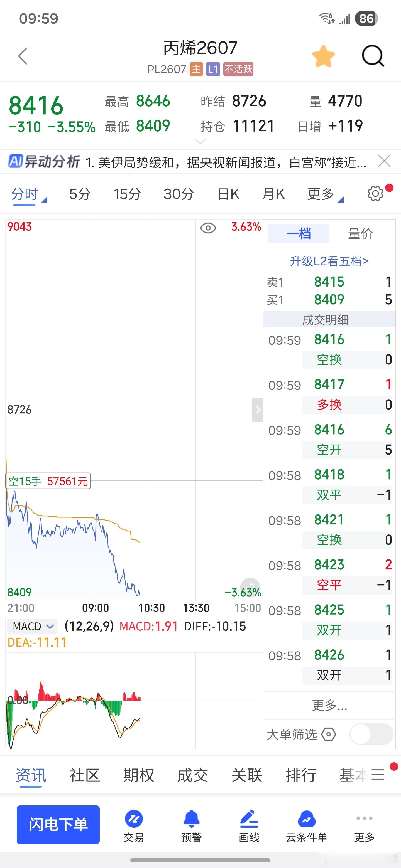The image size is (401, 868).
Task: Open the 升级L2看五档 link
Action: coord(329,261)
